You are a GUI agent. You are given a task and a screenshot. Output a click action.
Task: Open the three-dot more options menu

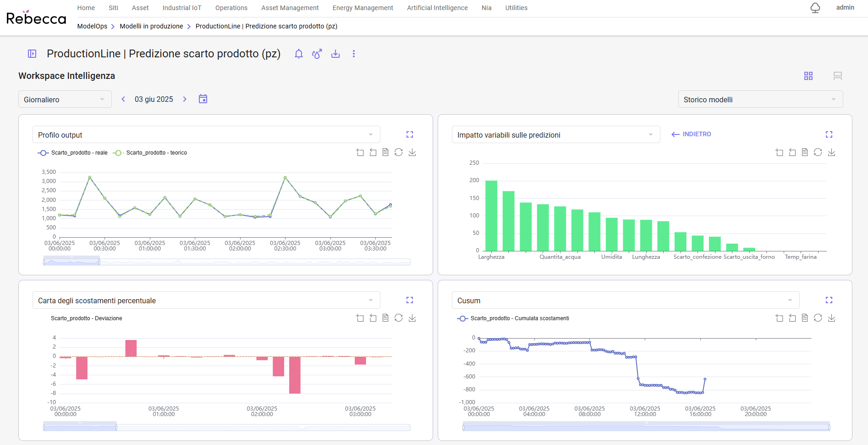pos(354,54)
